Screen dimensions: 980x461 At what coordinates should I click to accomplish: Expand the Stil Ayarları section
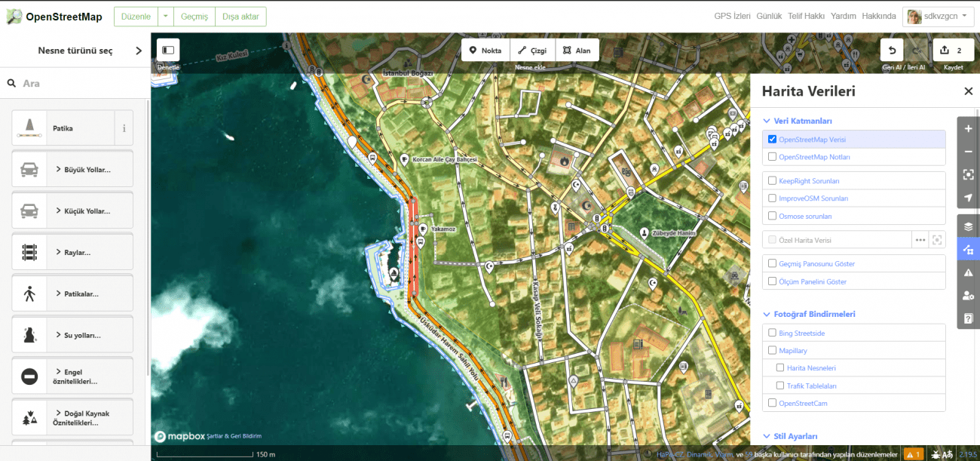pyautogui.click(x=795, y=436)
